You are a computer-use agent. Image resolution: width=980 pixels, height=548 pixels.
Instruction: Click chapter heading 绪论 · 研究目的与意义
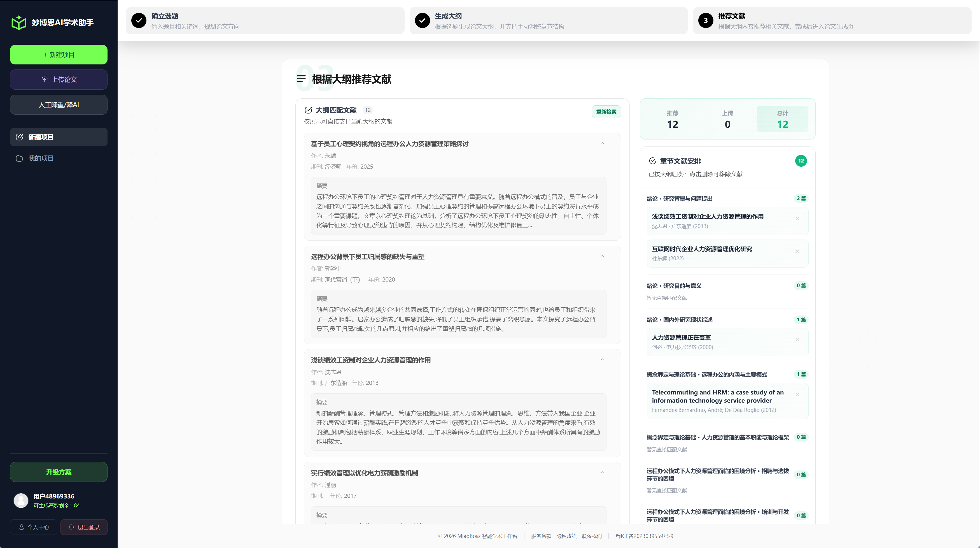[x=674, y=286]
